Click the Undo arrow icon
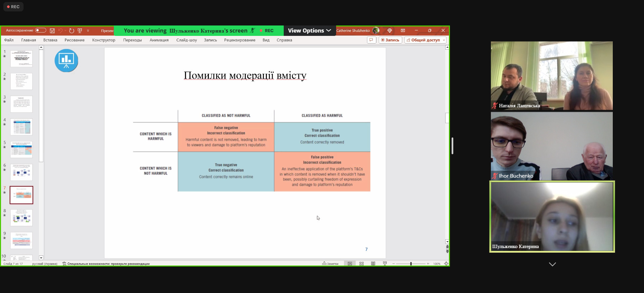 click(60, 31)
